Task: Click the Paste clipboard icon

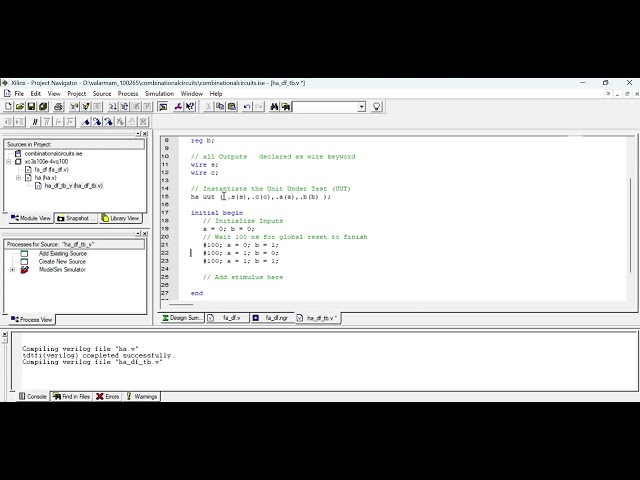Action: (x=232, y=107)
